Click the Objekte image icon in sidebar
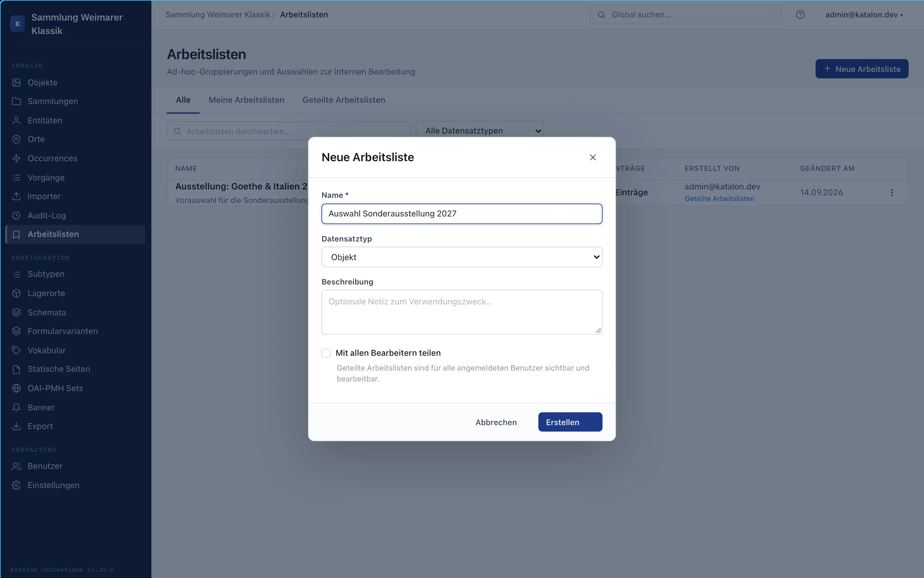 16,83
